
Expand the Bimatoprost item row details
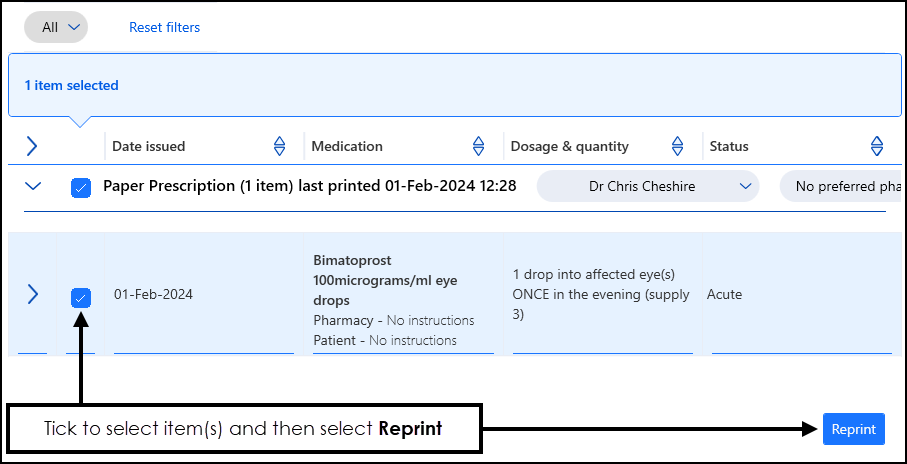click(32, 294)
